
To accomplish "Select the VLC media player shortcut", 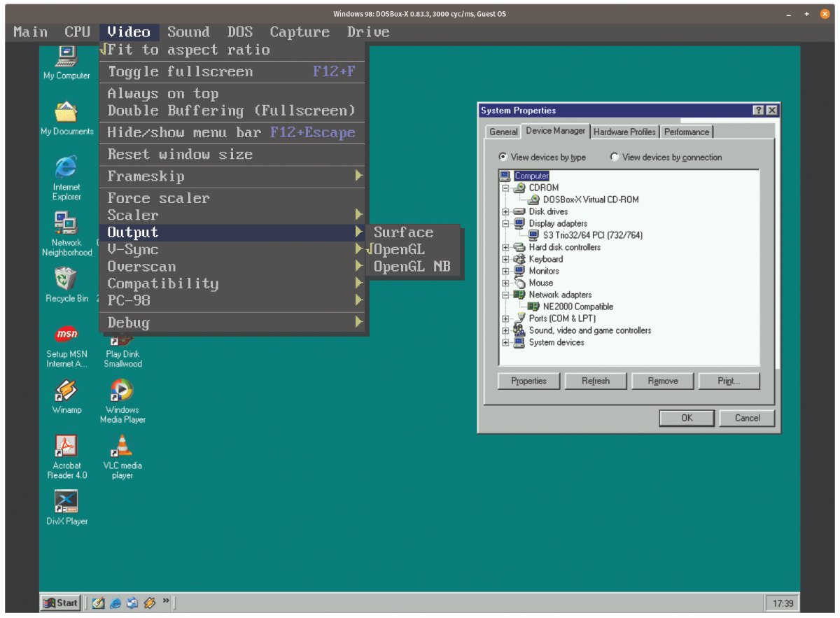I will (122, 456).
